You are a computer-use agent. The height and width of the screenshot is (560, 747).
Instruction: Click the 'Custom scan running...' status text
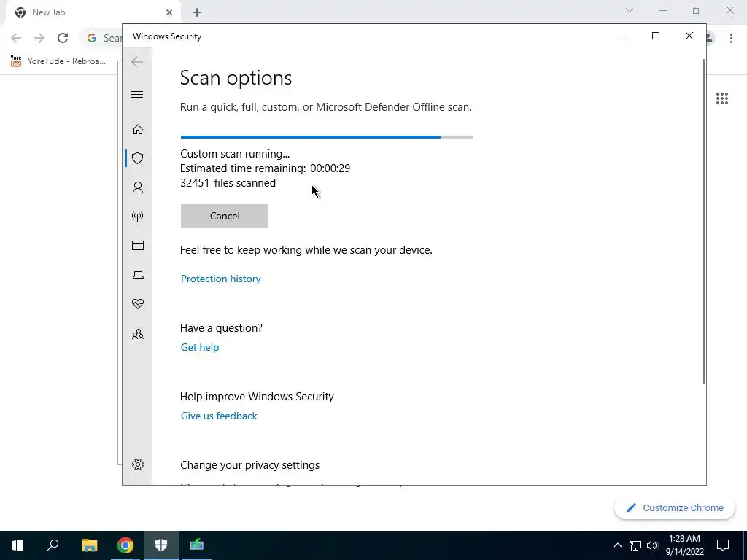point(235,154)
